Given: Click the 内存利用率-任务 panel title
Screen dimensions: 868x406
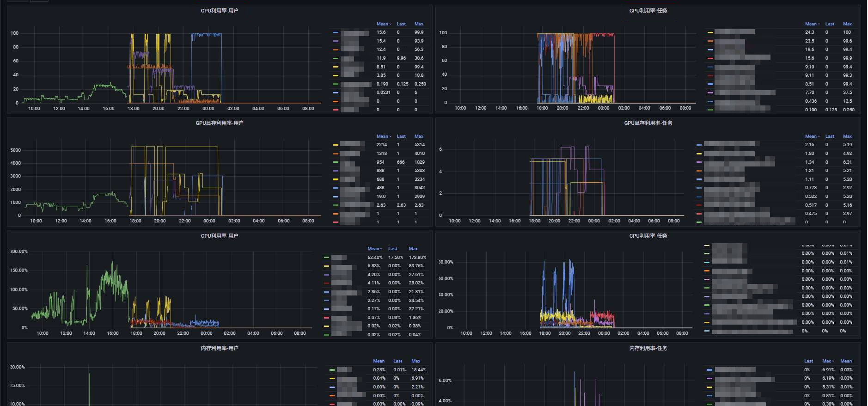Looking at the screenshot, I should point(648,348).
